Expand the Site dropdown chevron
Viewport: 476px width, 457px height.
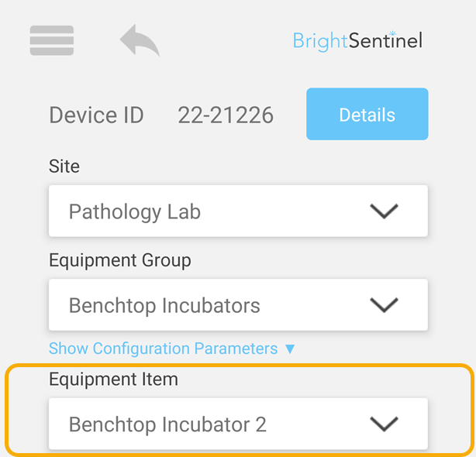[x=384, y=211]
